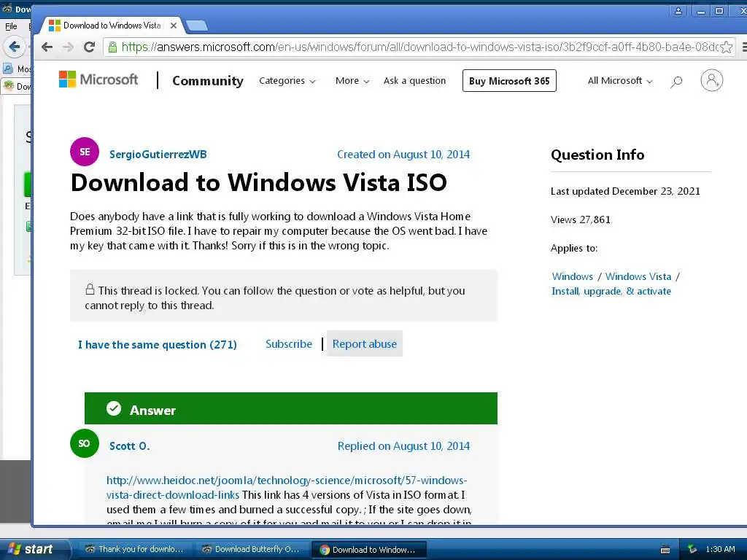Go back using Chrome's back arrow
Image resolution: width=747 pixels, height=560 pixels.
tap(47, 47)
